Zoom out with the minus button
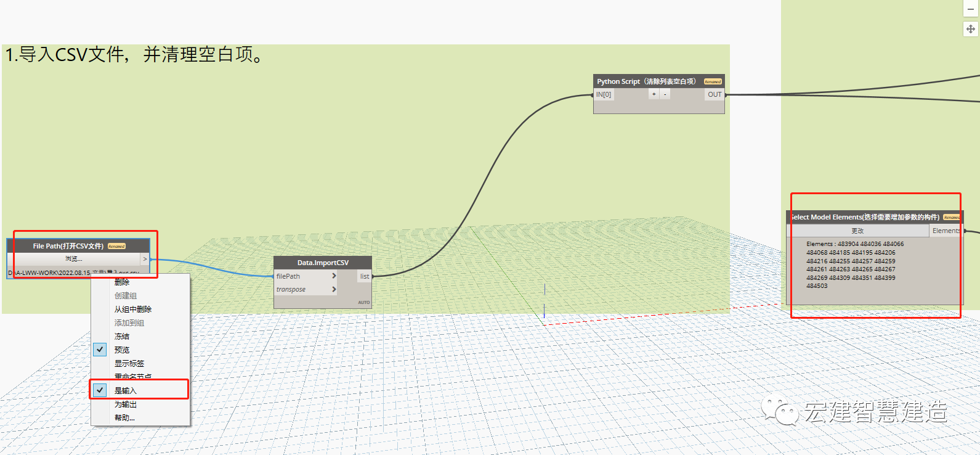The width and height of the screenshot is (980, 455). point(971,9)
